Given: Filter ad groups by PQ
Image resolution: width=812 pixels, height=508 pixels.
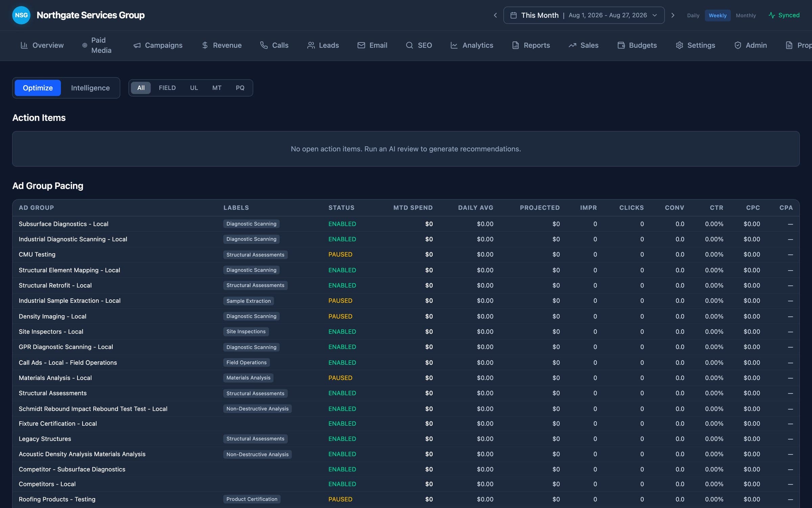Looking at the screenshot, I should pyautogui.click(x=240, y=88).
